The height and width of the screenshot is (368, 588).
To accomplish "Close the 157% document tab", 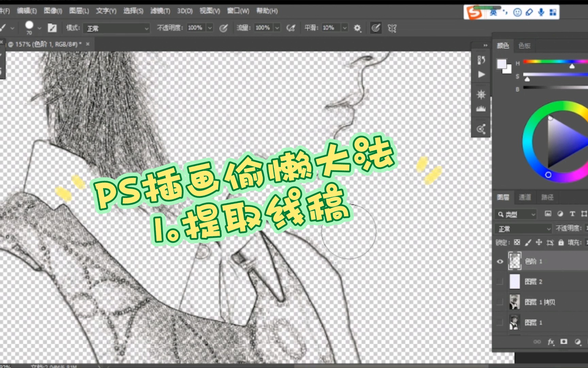I will [x=88, y=44].
